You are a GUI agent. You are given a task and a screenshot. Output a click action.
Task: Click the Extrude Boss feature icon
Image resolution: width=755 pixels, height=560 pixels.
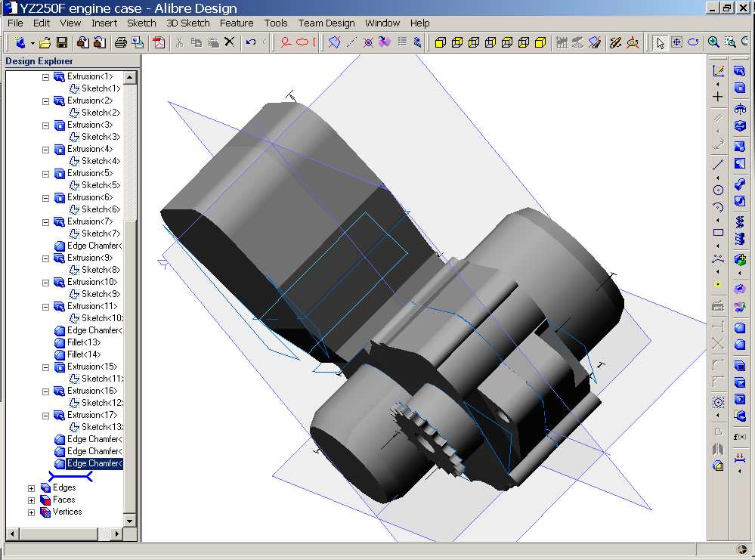[x=740, y=71]
